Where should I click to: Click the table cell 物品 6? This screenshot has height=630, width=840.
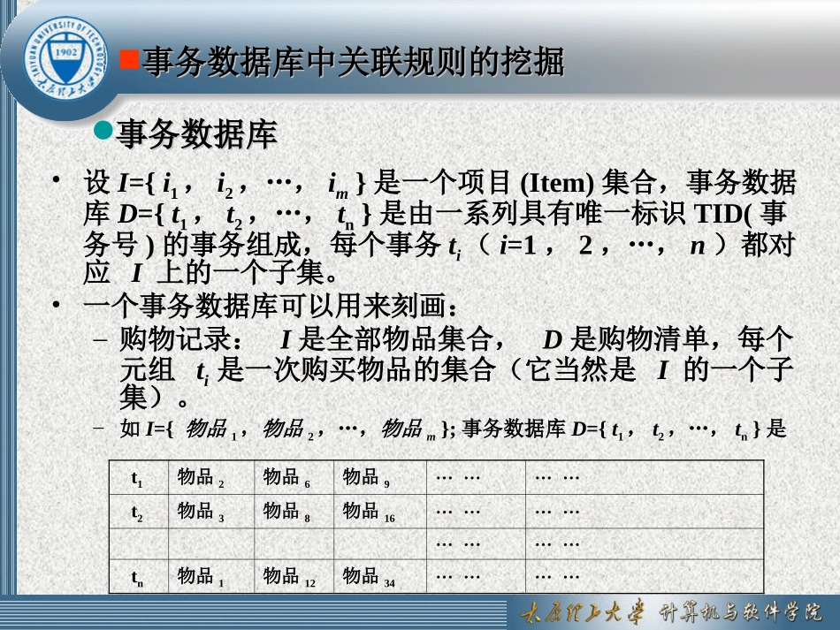point(294,479)
